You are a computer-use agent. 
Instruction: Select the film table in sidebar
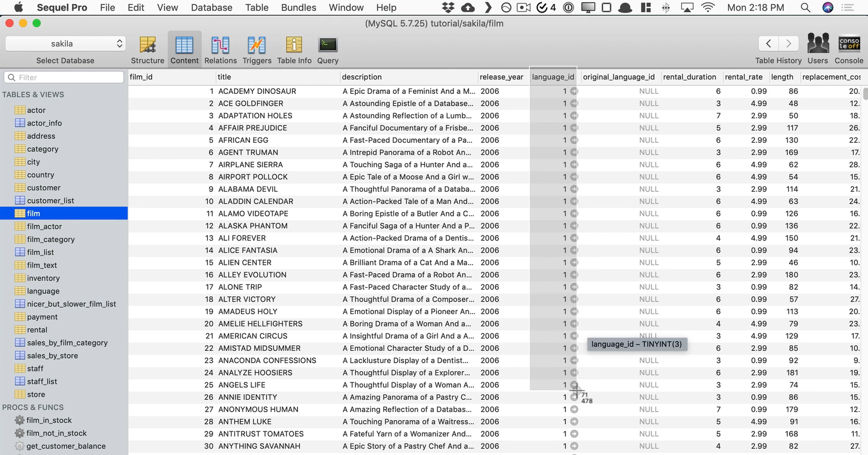(x=64, y=213)
